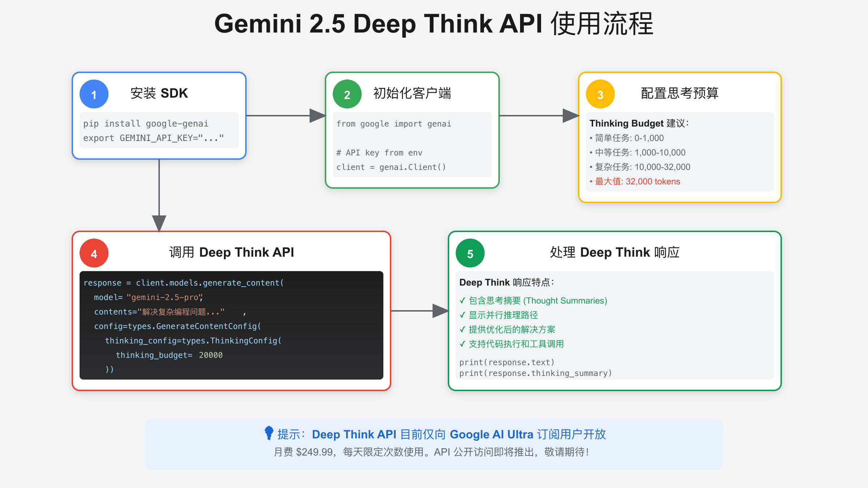Select the heading "调用 Deep Think API"

(x=231, y=252)
